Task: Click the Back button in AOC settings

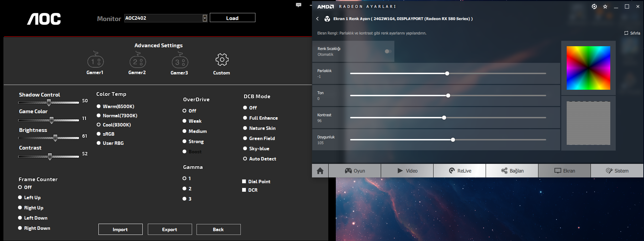Action: [x=219, y=229]
